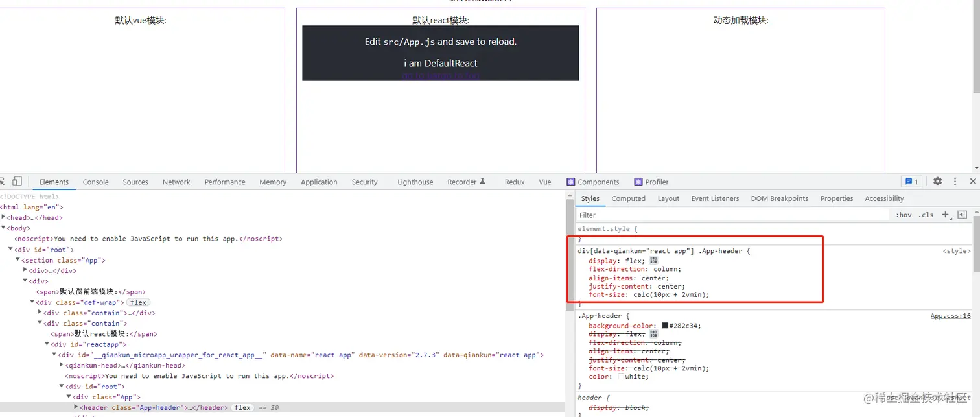Click 'Edit src/App.js and save to reload.' text

pos(441,42)
